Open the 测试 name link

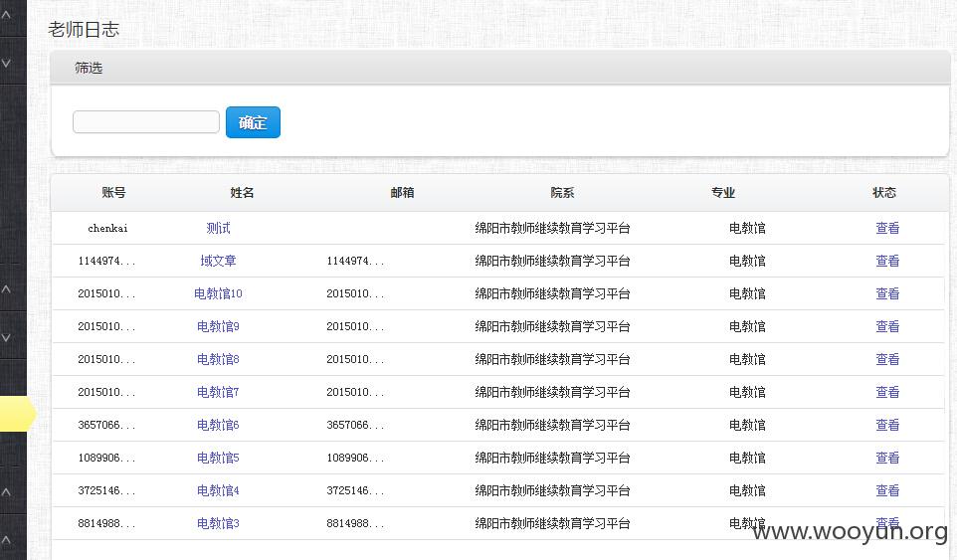coord(218,228)
